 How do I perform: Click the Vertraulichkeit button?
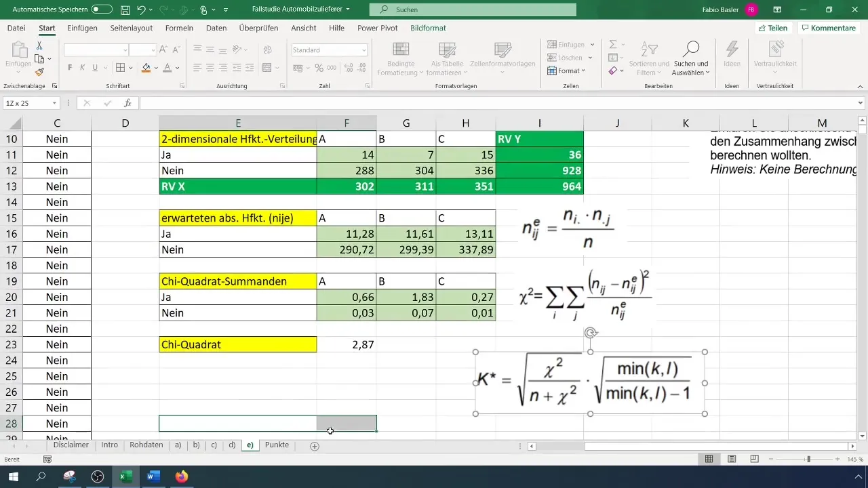coord(775,60)
